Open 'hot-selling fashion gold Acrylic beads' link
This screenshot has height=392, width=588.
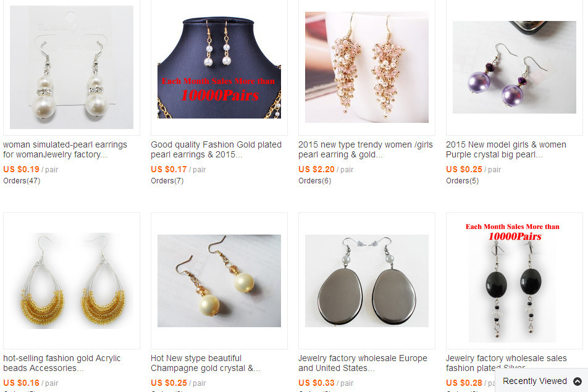(x=62, y=363)
